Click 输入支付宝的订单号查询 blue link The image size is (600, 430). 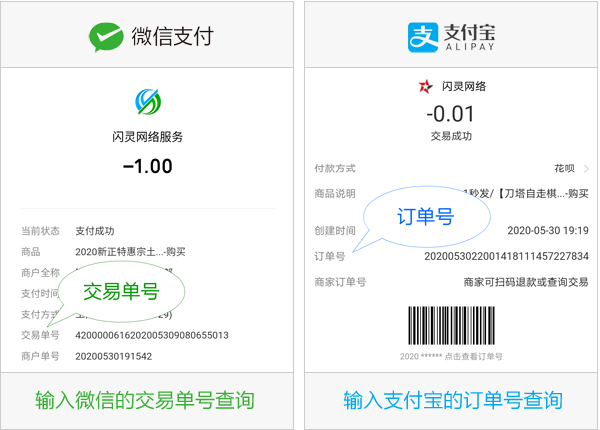point(453,401)
